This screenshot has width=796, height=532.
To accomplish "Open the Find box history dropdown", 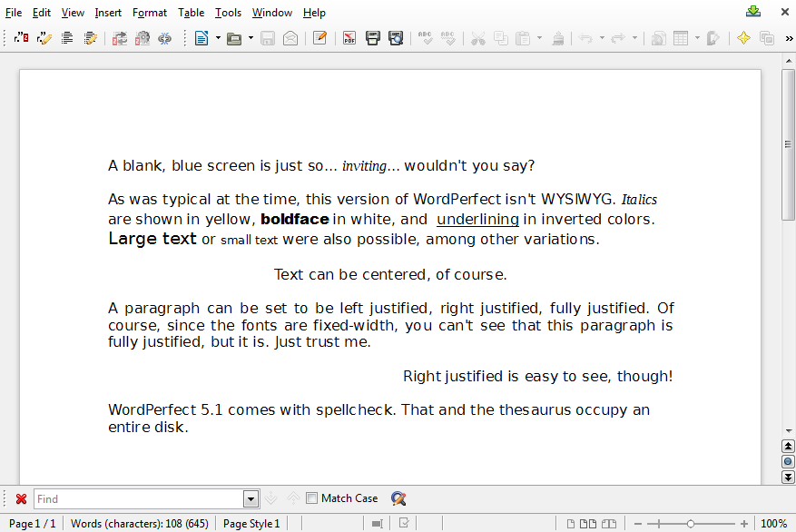I will tap(251, 499).
